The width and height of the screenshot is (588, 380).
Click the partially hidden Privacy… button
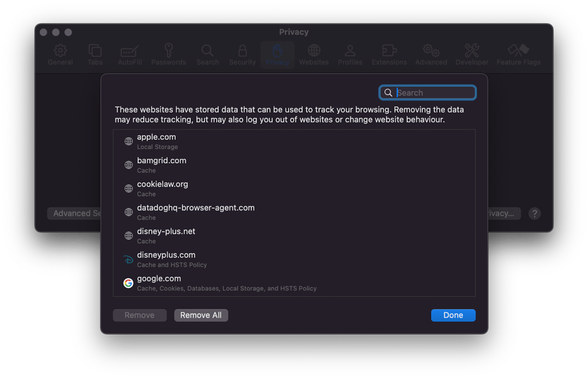[504, 213]
